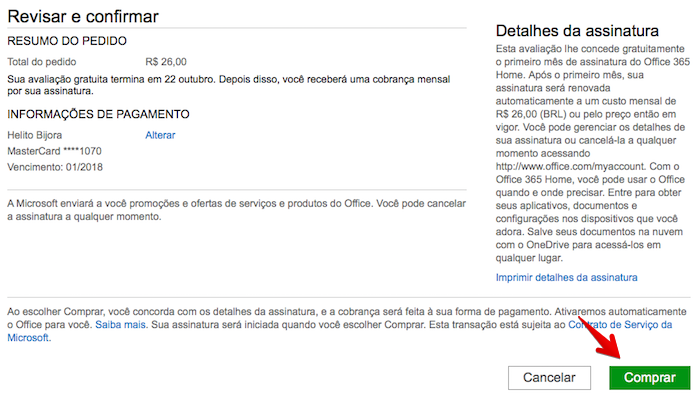Image resolution: width=695 pixels, height=395 pixels.
Task: Open Contrato de Serviço da link
Action: [x=620, y=325]
